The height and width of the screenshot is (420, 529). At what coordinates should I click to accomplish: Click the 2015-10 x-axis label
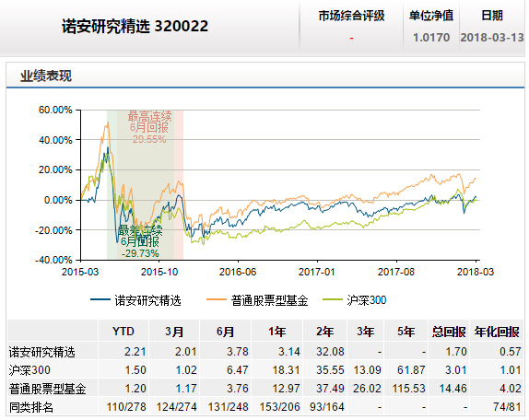[x=159, y=272]
